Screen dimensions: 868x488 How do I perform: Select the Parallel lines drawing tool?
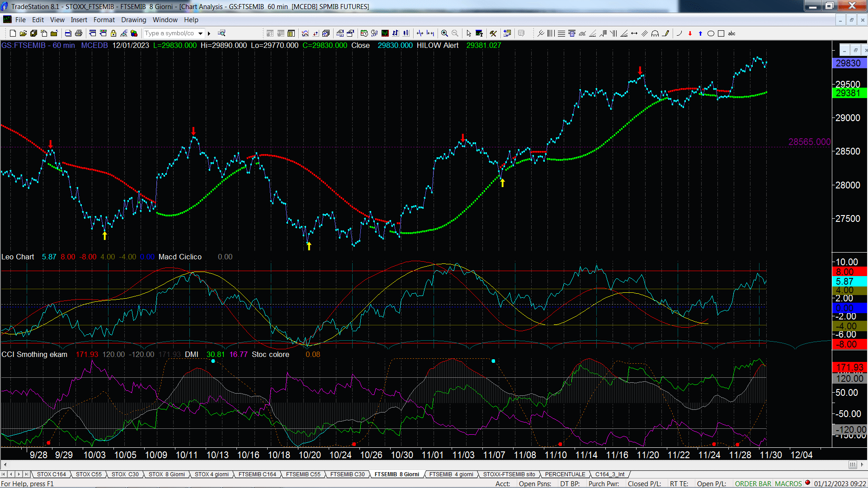click(x=645, y=33)
